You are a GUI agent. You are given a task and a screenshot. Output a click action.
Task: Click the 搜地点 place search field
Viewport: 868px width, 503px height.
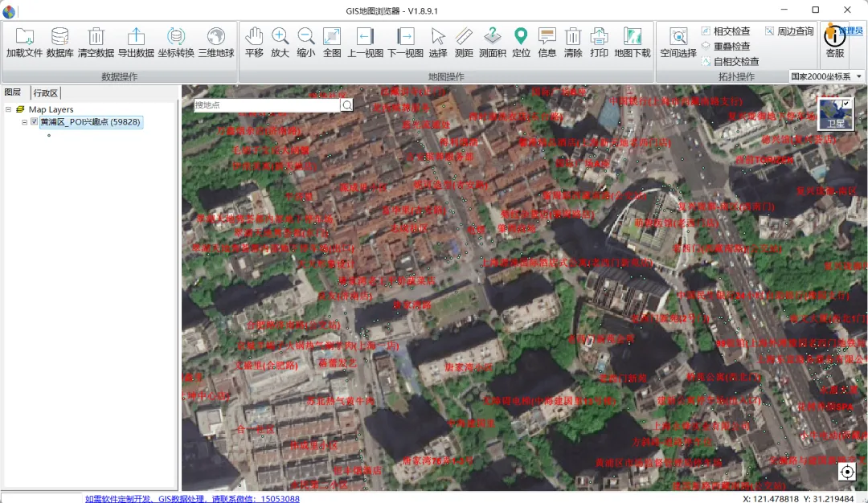click(267, 105)
